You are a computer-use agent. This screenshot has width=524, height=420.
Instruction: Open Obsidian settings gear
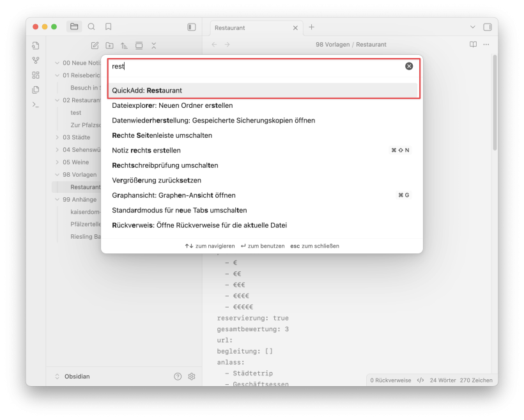191,377
